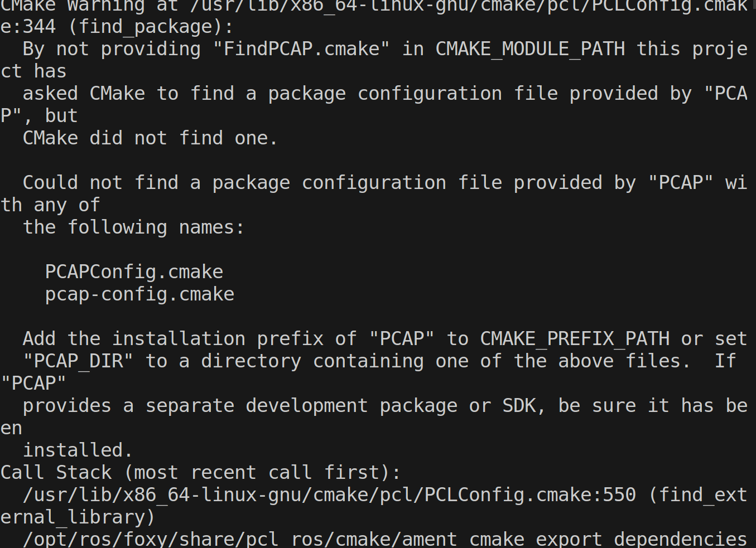Click the word "installed." above Call Stack
Screen dimensions: 756x548
78,450
